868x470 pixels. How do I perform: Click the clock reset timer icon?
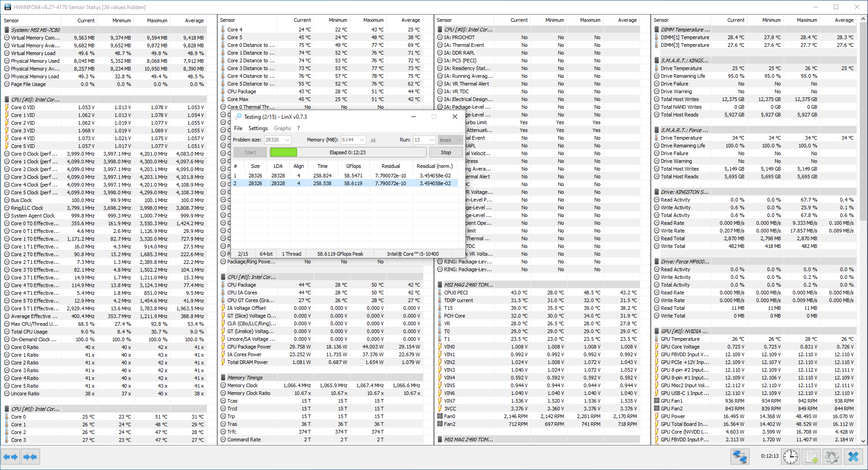[791, 456]
